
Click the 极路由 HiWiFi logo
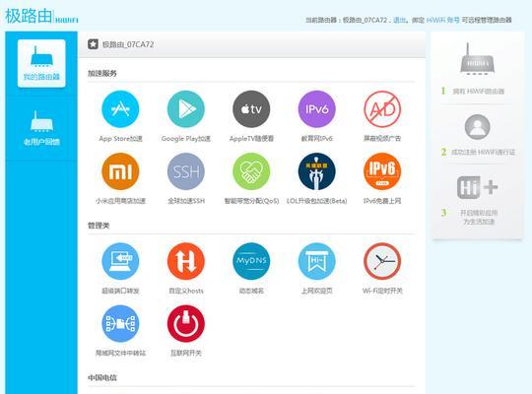pos(41,16)
